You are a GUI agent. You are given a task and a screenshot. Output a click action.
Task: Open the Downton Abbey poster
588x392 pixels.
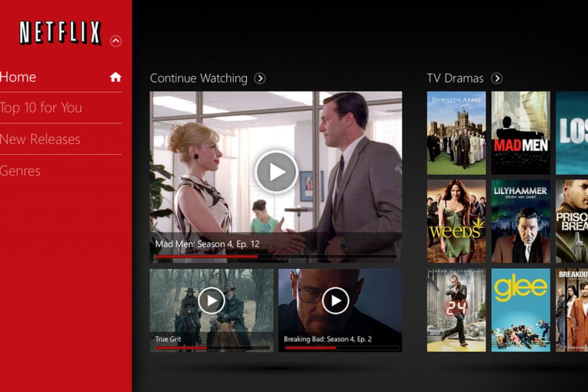(x=457, y=133)
